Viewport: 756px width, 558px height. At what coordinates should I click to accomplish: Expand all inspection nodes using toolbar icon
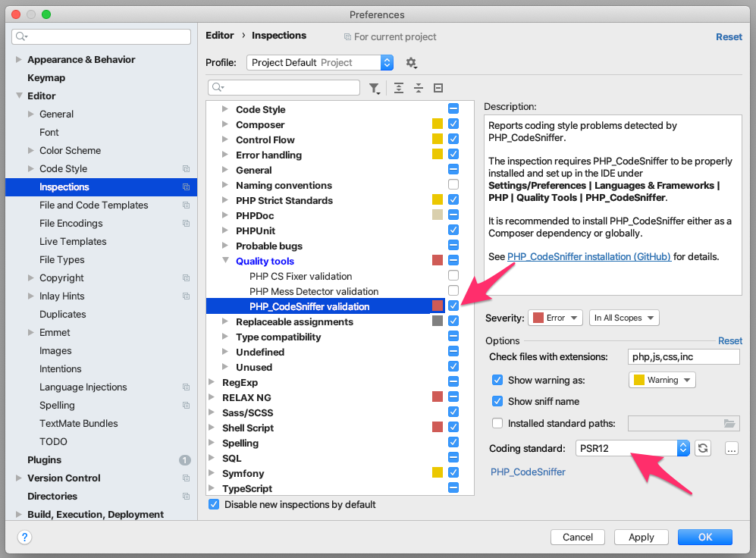pyautogui.click(x=398, y=87)
